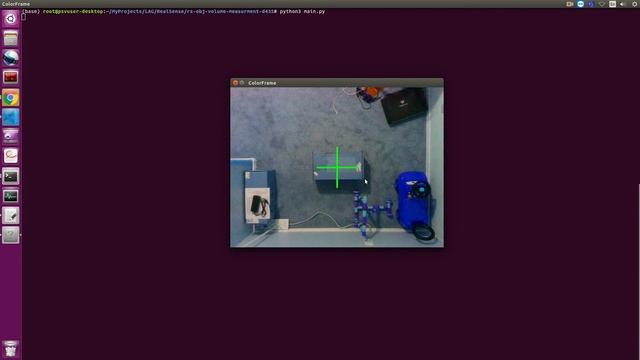Open System Monitor from the dock
This screenshot has height=360, width=640.
[x=11, y=196]
